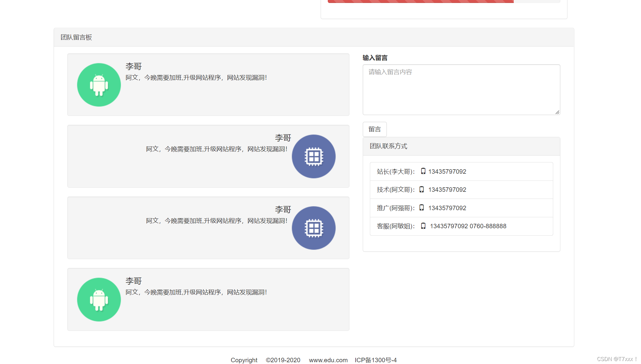Click phone icon beside 技术(阿文哥)
This screenshot has width=641, height=364.
point(421,189)
